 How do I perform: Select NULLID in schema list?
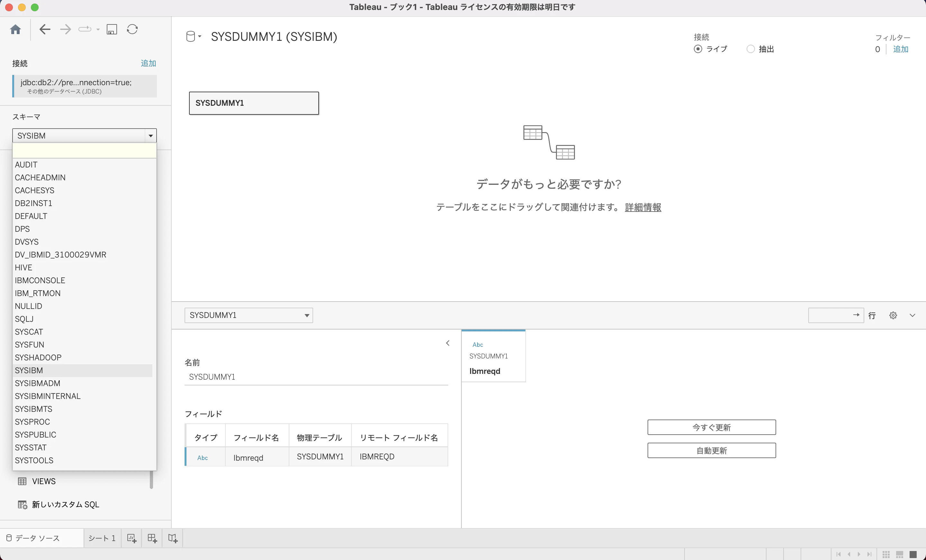point(83,306)
